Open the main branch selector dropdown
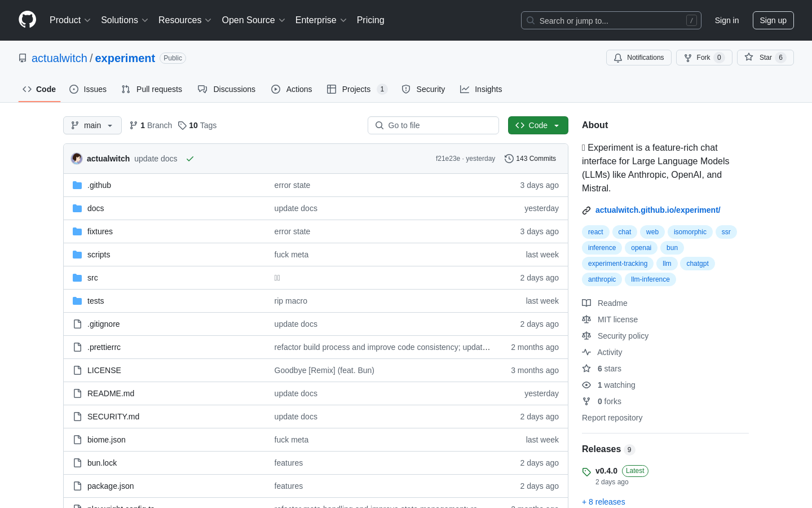The width and height of the screenshot is (812, 508). pyautogui.click(x=92, y=125)
